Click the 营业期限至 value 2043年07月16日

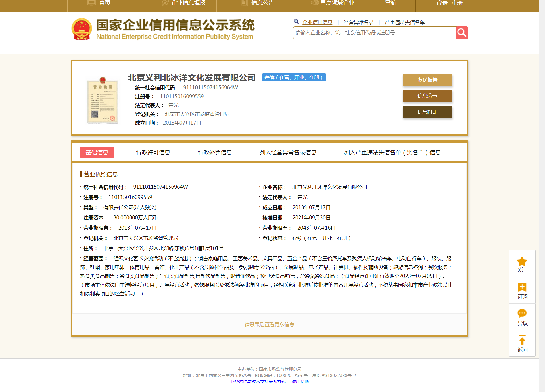[316, 228]
